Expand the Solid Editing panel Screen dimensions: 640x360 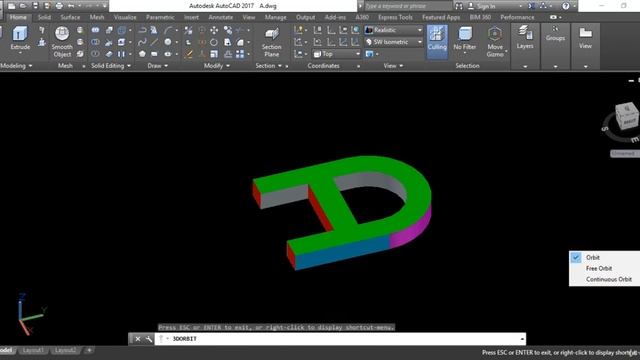tap(111, 65)
